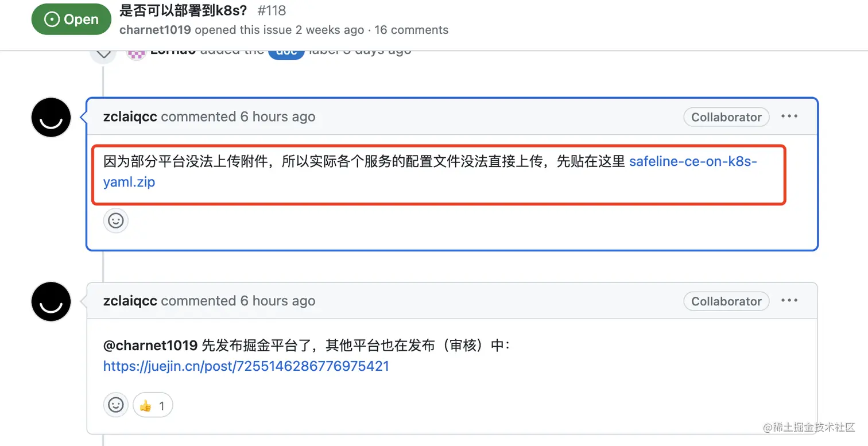This screenshot has height=446, width=868.
Task: Click zclaiqcc username in the first comment header
Action: click(130, 117)
